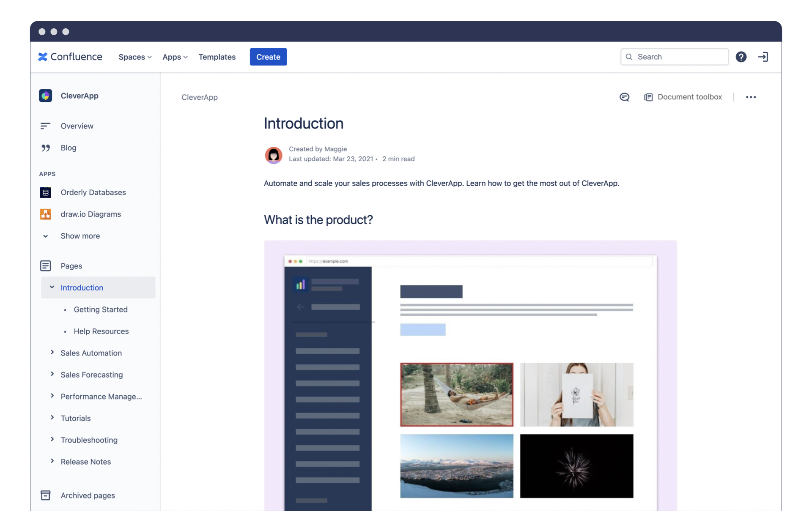The width and height of the screenshot is (812, 531).
Task: Select the Overview icon in sidebar
Action: tap(45, 126)
